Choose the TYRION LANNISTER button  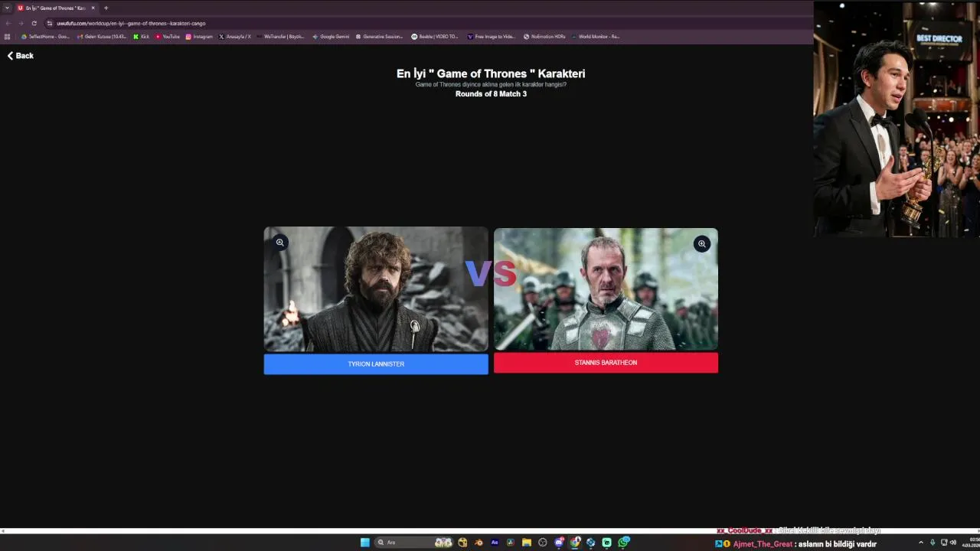(x=376, y=364)
